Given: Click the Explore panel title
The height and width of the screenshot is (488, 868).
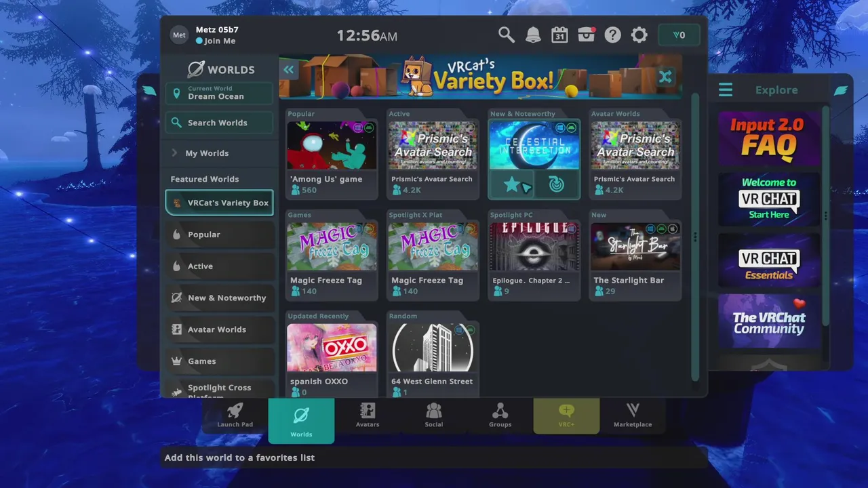Looking at the screenshot, I should [x=776, y=90].
